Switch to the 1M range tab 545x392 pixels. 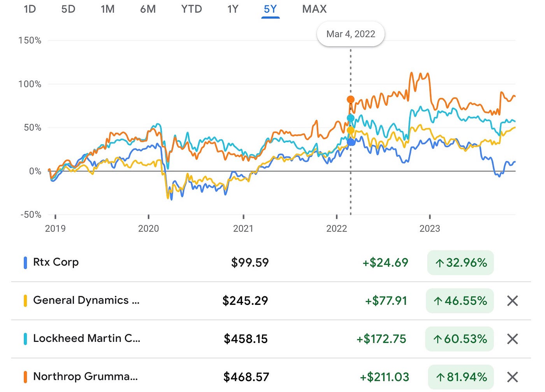(x=107, y=9)
